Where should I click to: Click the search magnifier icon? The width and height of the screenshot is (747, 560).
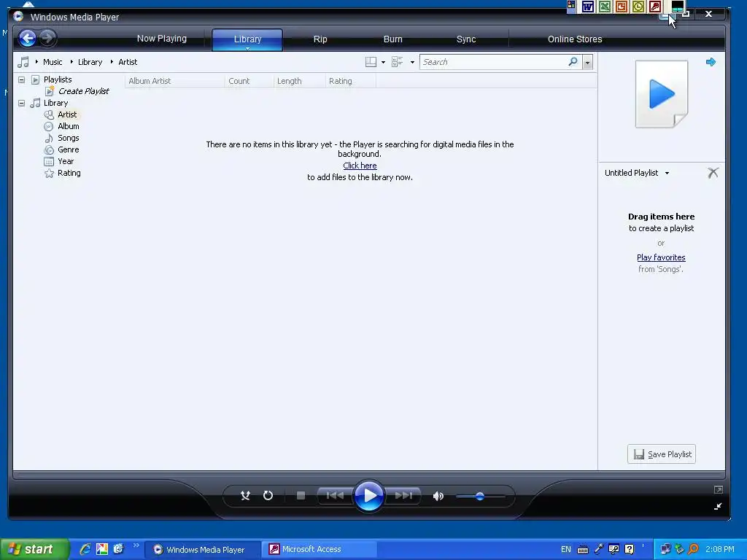tap(573, 61)
